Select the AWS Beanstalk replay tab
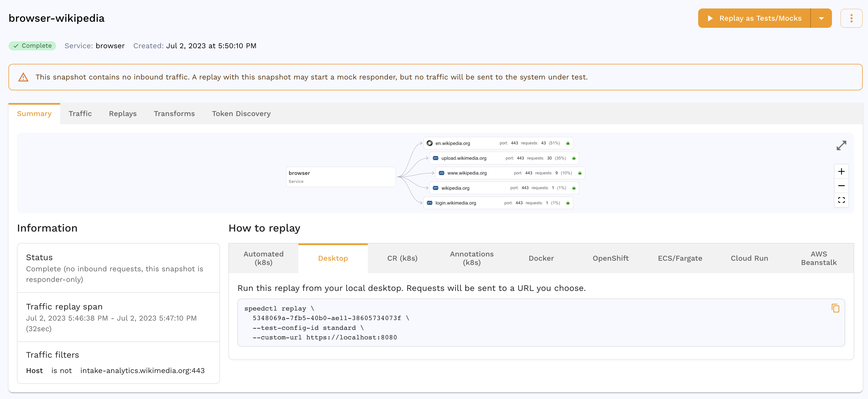This screenshot has width=868, height=399. (819, 258)
